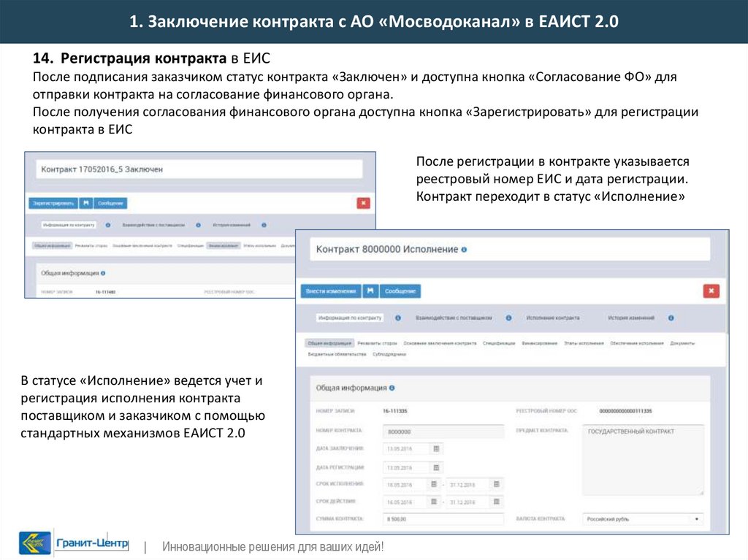Select Общая информация subtab in Исполнение window

pos(329,343)
